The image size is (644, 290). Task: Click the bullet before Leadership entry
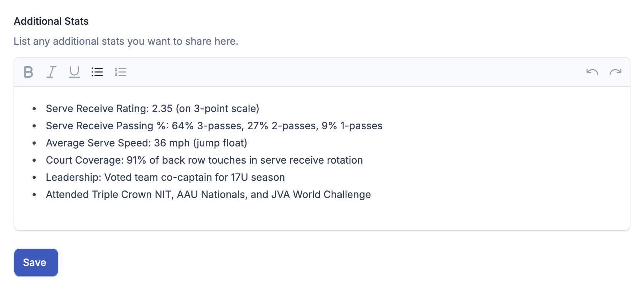(34, 178)
